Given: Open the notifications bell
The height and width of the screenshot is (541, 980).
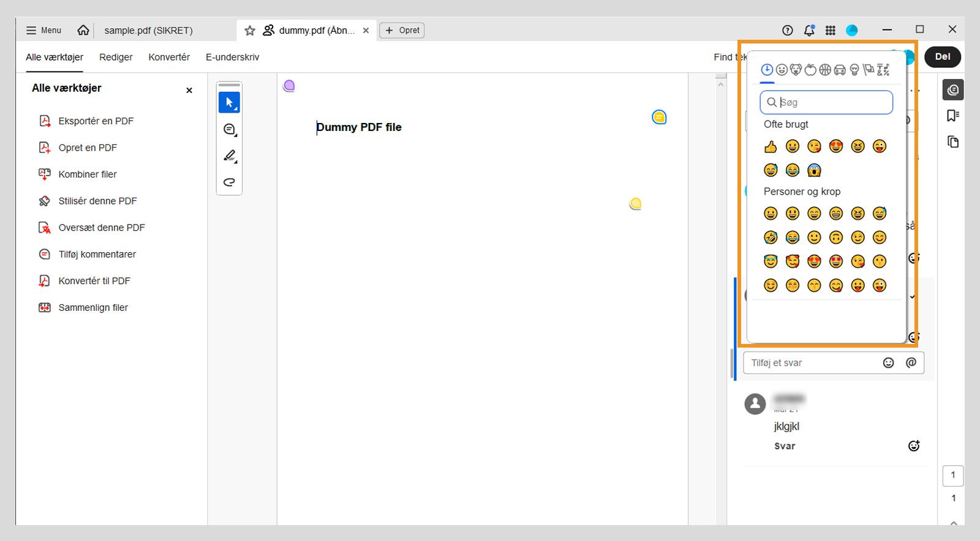Looking at the screenshot, I should 809,30.
